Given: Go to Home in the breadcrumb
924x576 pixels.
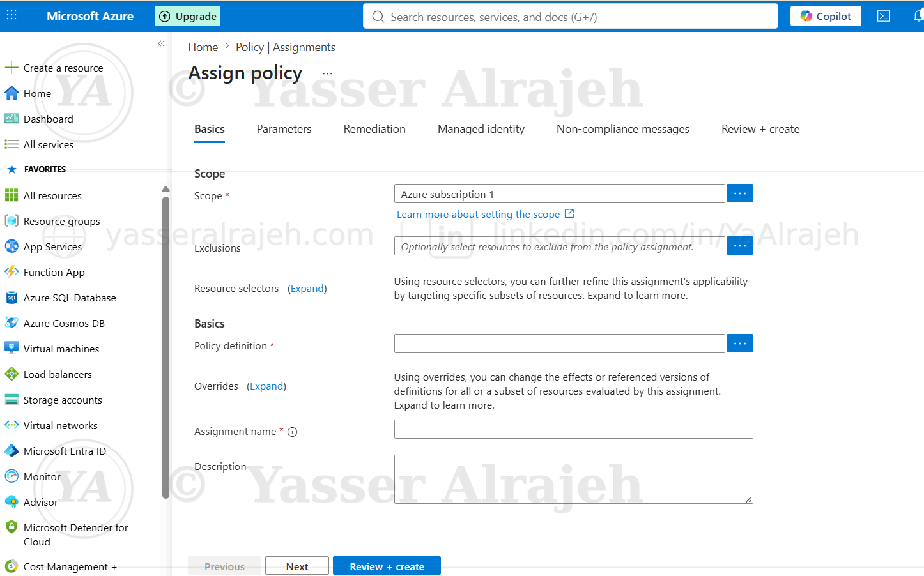Looking at the screenshot, I should (203, 47).
